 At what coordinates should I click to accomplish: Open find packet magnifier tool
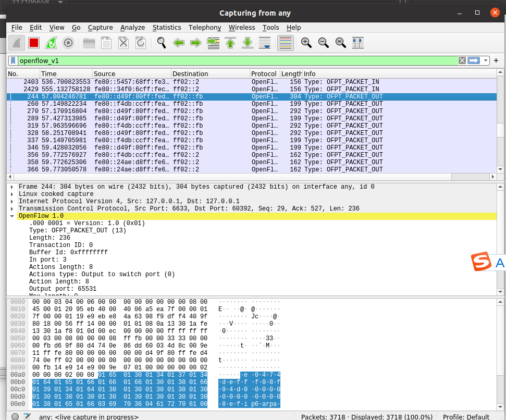[162, 43]
